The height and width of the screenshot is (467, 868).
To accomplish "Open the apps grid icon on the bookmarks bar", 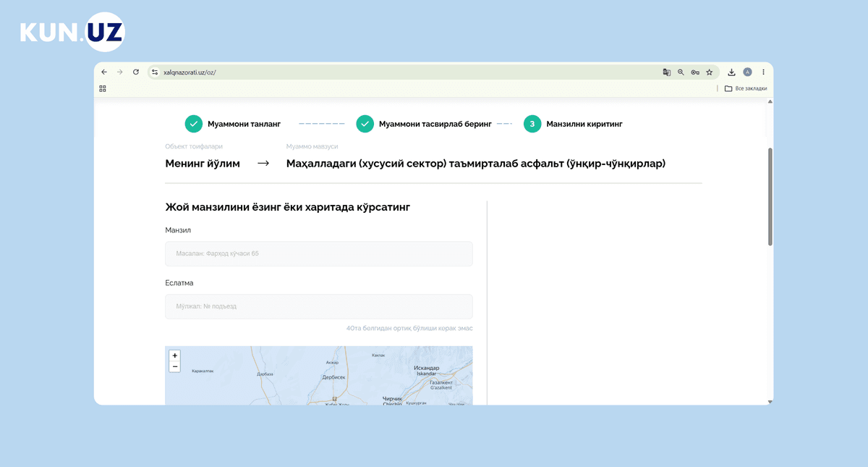I will pos(103,88).
